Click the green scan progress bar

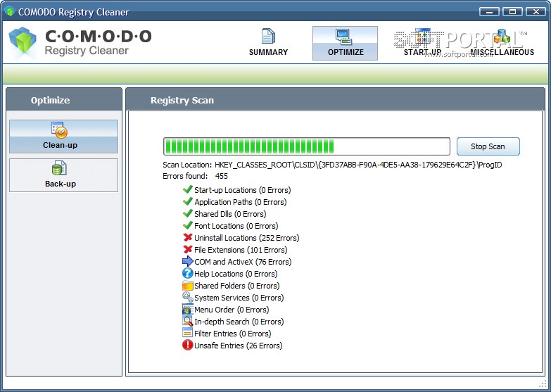306,146
